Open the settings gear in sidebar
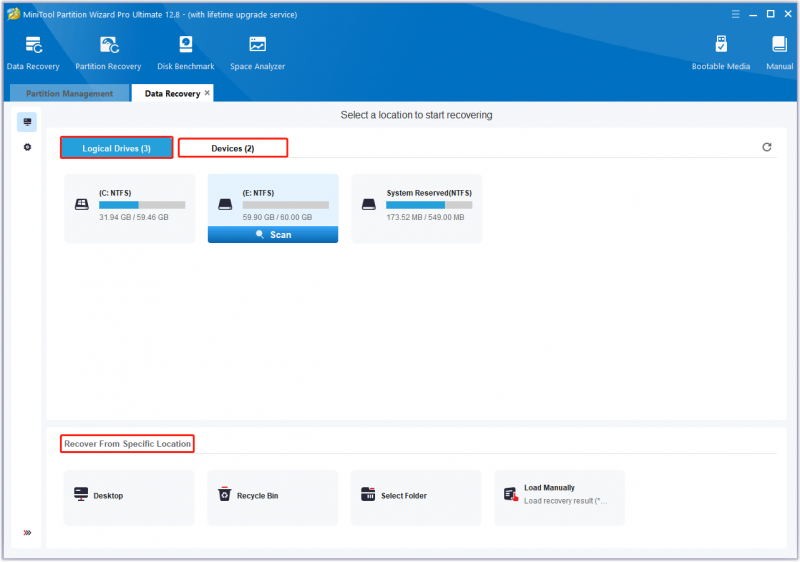The width and height of the screenshot is (800, 562). pos(28,147)
